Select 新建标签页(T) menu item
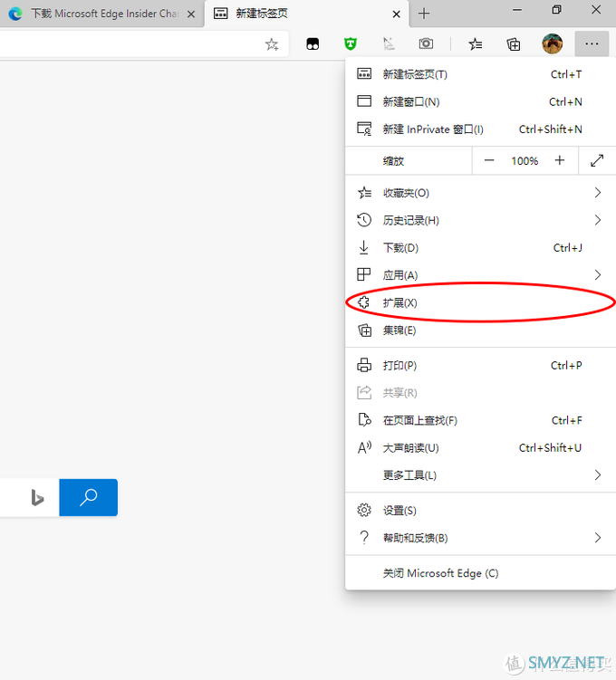The image size is (616, 680). tap(481, 74)
